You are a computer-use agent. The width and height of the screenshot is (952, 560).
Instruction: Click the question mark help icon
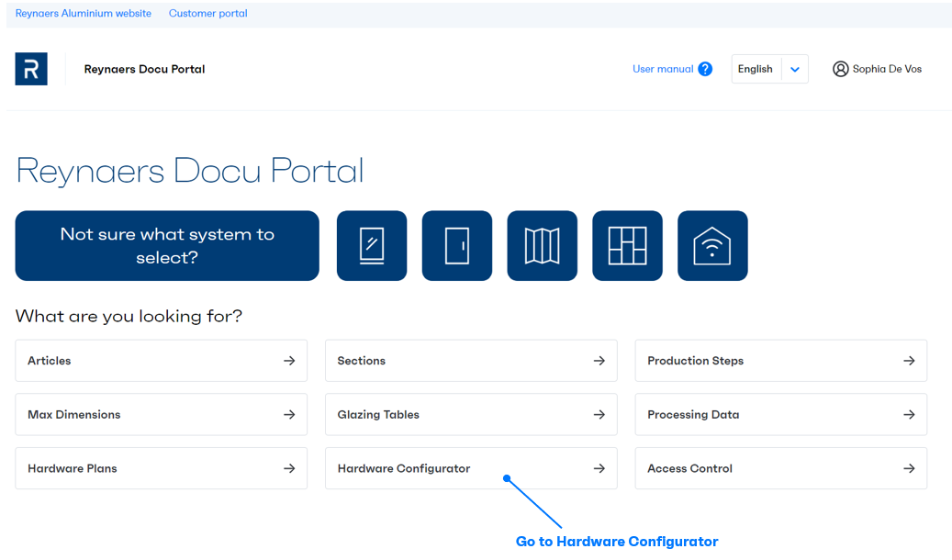[705, 69]
